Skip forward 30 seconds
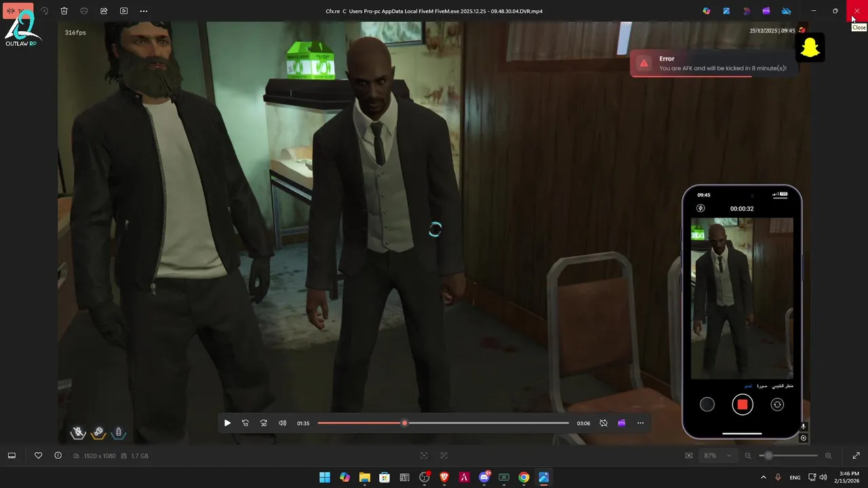This screenshot has height=488, width=868. (x=264, y=423)
